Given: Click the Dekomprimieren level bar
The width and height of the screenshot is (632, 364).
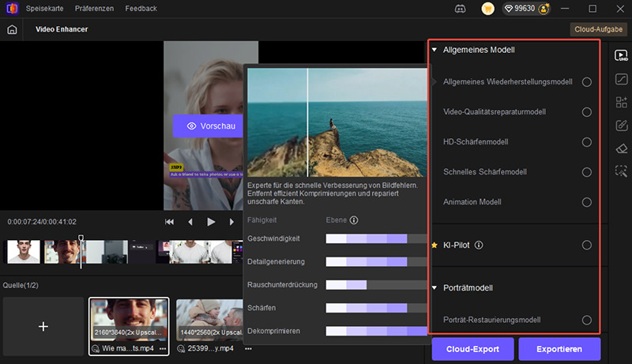Looking at the screenshot, I should (x=376, y=332).
